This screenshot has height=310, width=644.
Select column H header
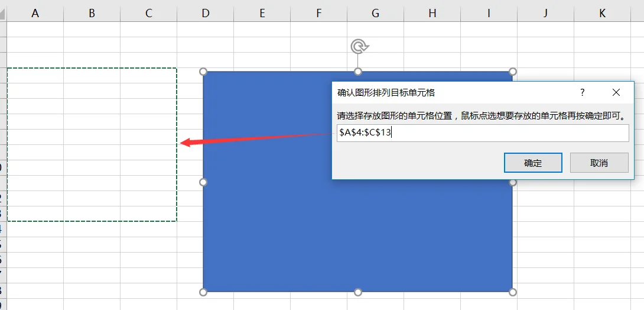point(432,13)
